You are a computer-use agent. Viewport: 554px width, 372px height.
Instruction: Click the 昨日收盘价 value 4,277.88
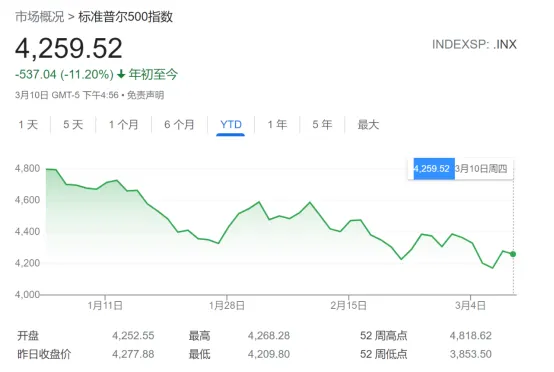(133, 354)
